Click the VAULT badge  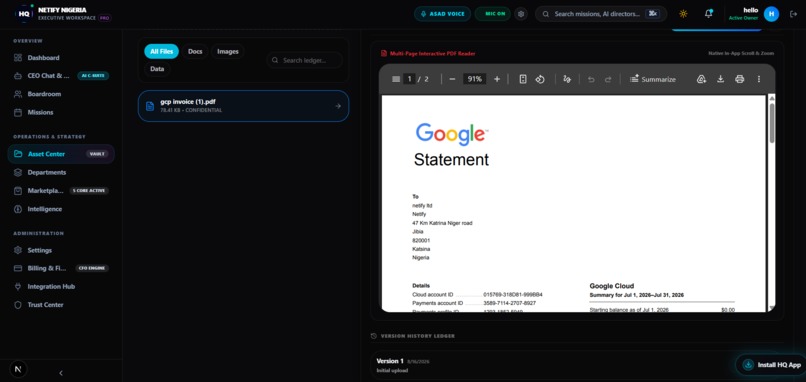(x=97, y=154)
